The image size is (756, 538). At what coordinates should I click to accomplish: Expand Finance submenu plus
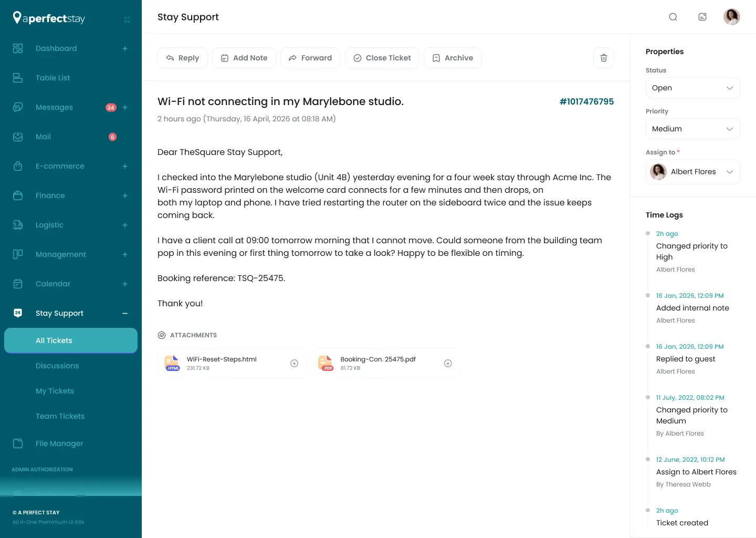pyautogui.click(x=125, y=195)
